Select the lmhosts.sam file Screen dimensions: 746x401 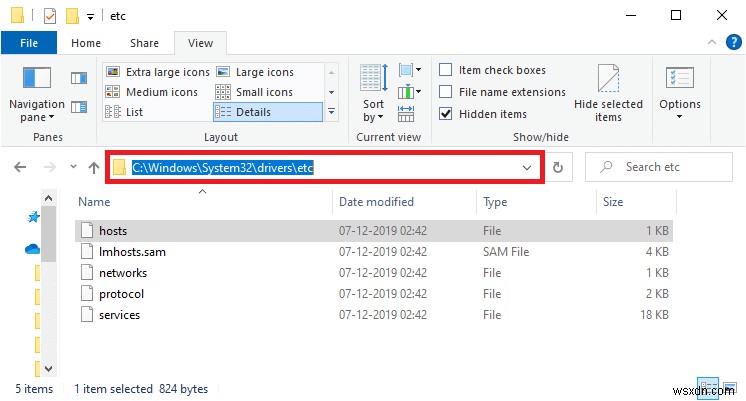[x=373, y=252]
